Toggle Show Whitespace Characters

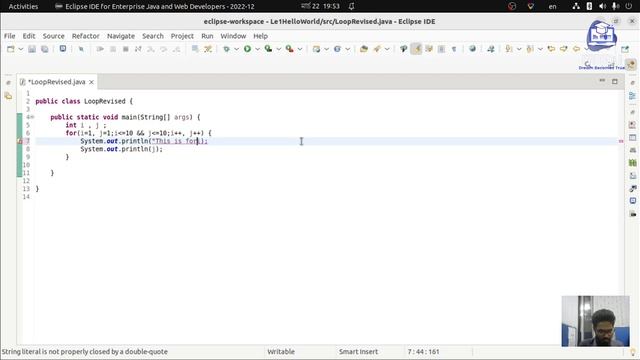[x=454, y=49]
